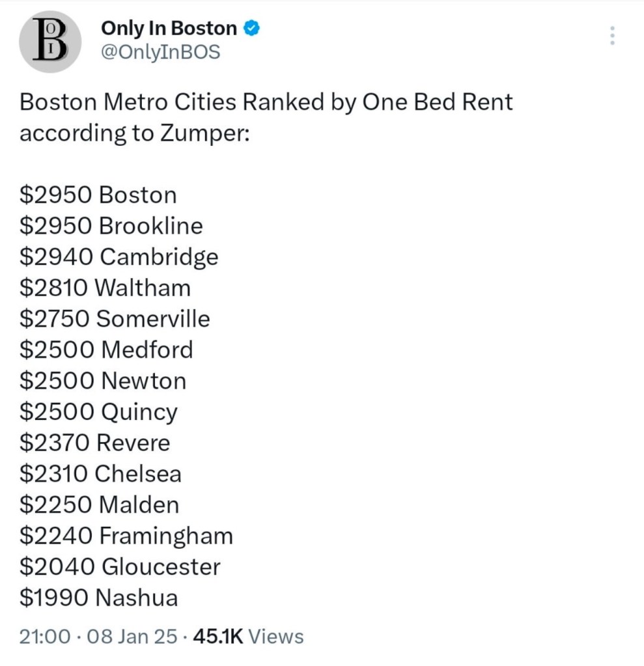Click the $2940 Cambridge entry
Viewport: 644px width, 666px height.
coord(119,257)
